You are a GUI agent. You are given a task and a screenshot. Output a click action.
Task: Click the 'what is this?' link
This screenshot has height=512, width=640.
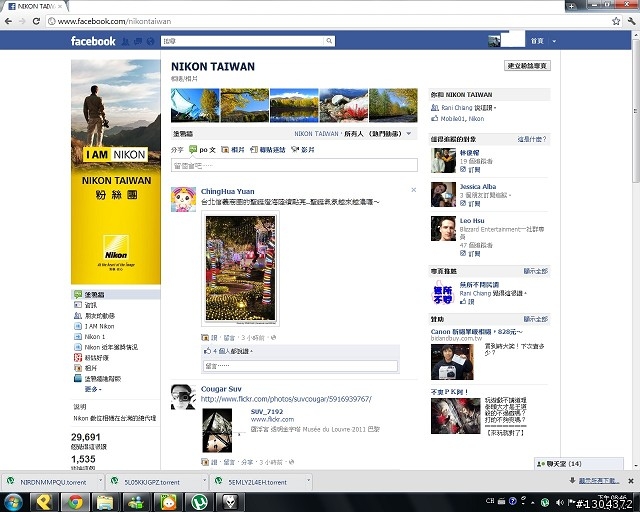click(x=532, y=139)
